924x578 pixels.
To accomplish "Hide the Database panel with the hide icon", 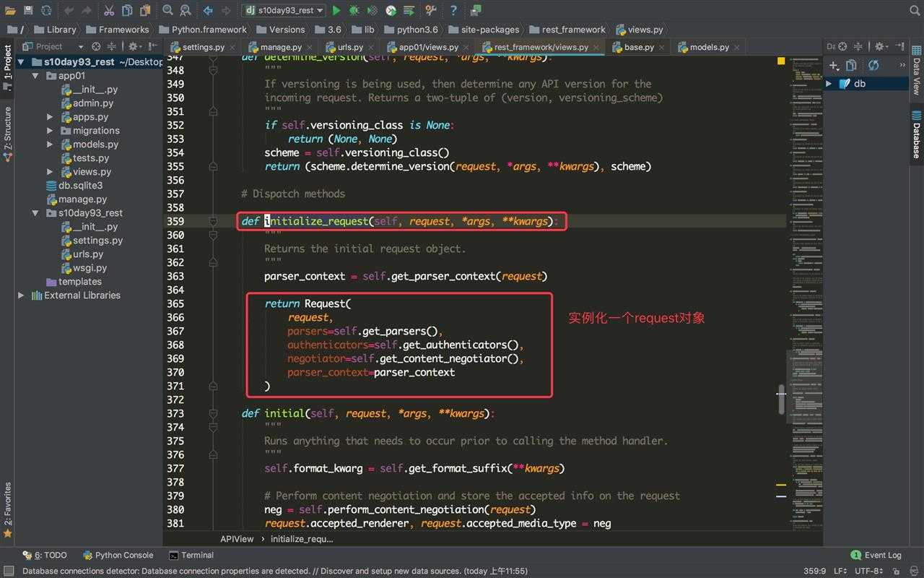I will [x=898, y=46].
